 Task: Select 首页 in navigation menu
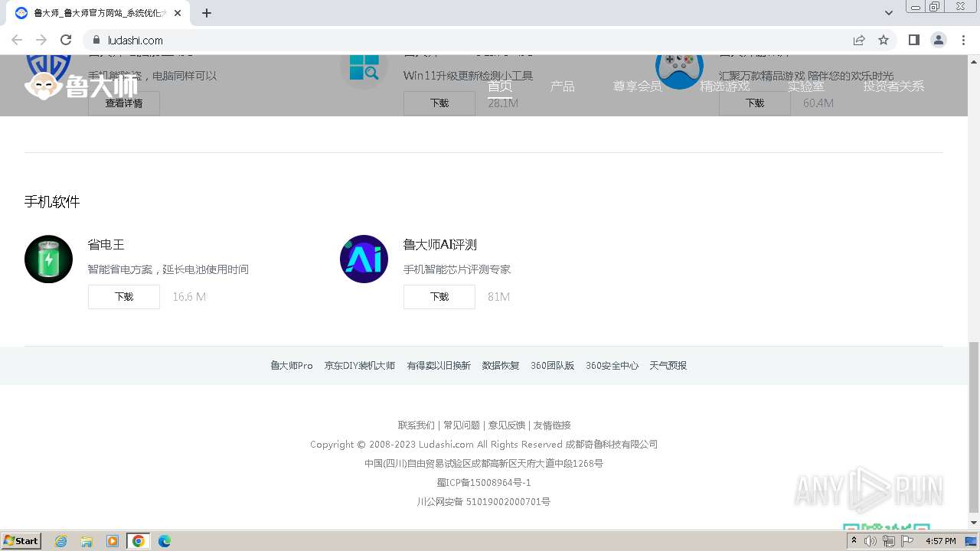(500, 86)
